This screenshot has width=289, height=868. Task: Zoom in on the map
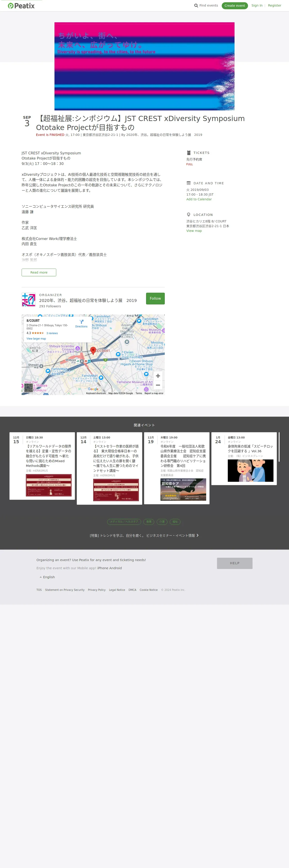(158, 376)
